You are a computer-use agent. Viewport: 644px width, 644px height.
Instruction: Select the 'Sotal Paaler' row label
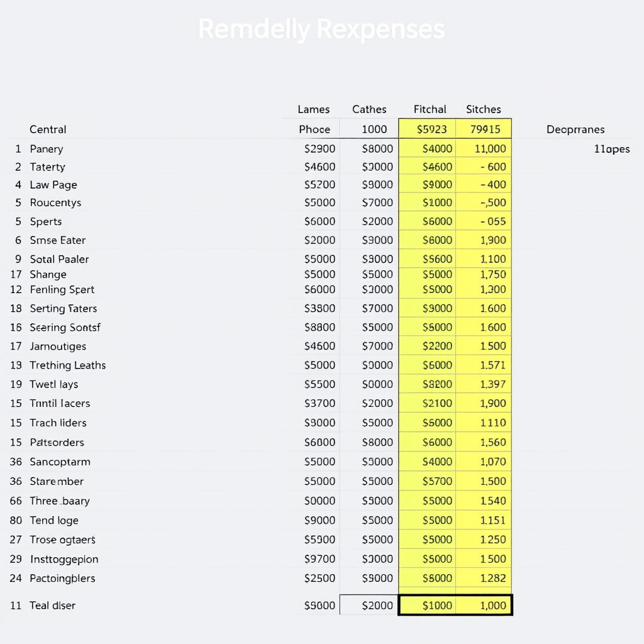coord(59,259)
